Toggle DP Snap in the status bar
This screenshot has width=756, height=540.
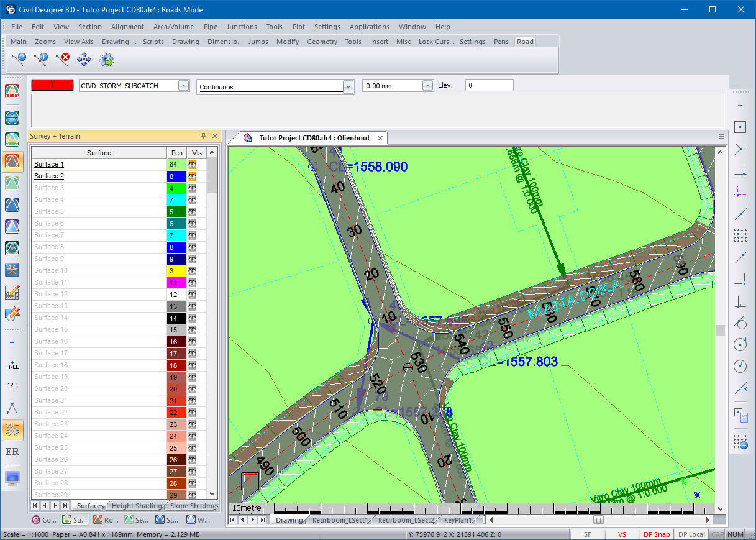[x=656, y=534]
